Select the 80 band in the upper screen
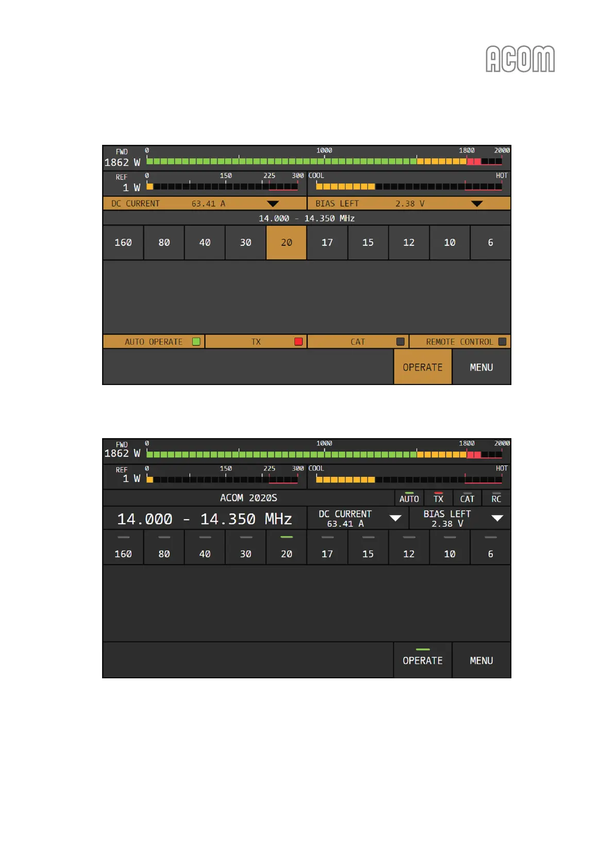 (x=164, y=242)
